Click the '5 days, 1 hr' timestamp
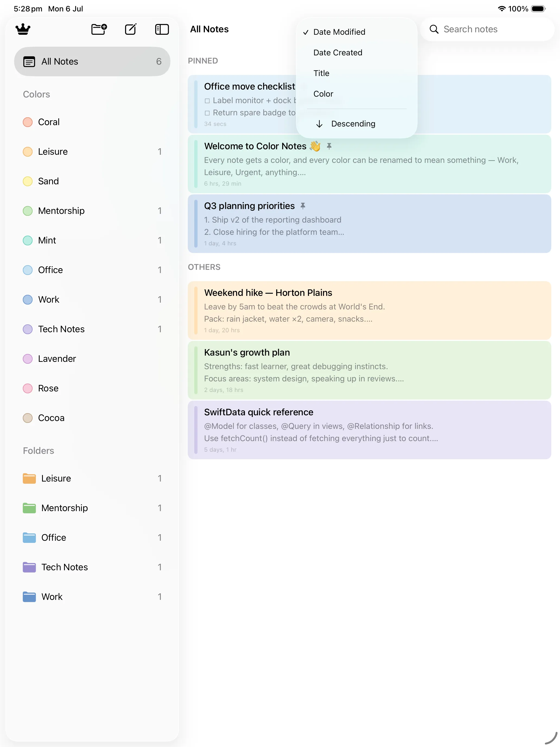Image resolution: width=560 pixels, height=747 pixels. [x=220, y=450]
